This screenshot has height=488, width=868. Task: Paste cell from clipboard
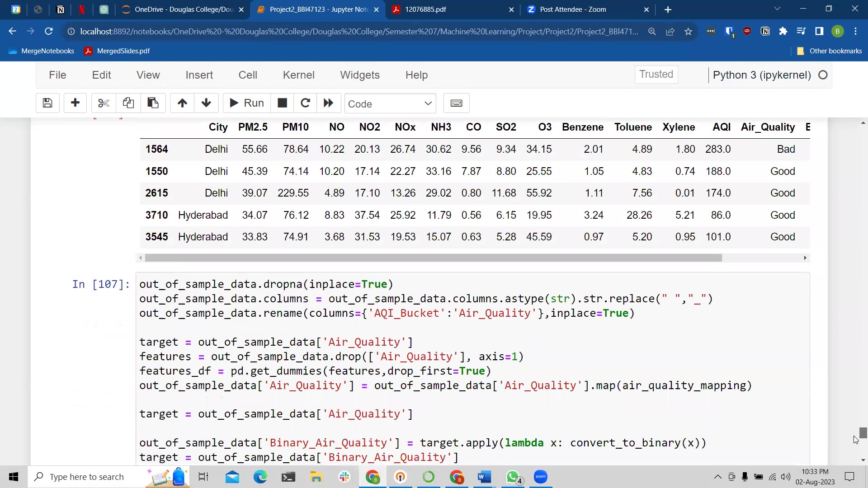pyautogui.click(x=153, y=103)
